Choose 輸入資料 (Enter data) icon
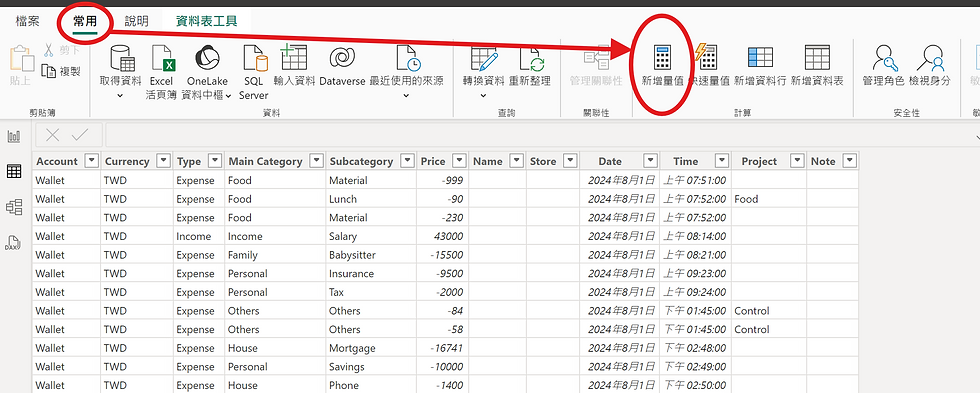Image resolution: width=980 pixels, height=393 pixels. (294, 57)
